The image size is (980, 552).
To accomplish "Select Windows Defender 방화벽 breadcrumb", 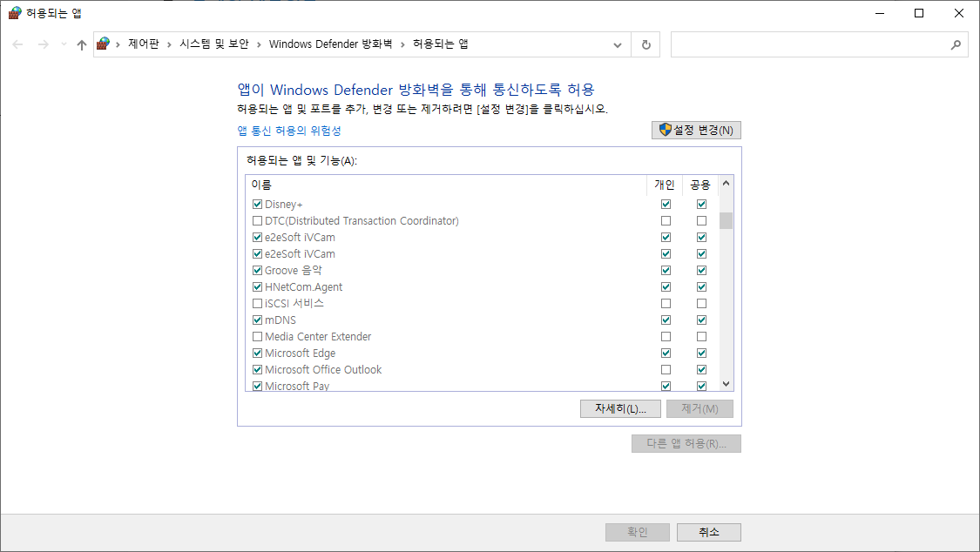I will (331, 44).
